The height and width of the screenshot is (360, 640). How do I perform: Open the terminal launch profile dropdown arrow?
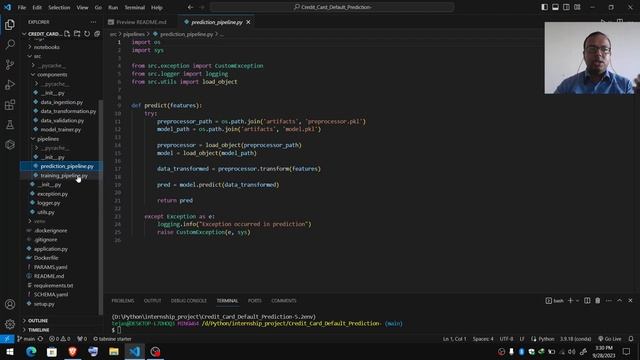click(577, 301)
